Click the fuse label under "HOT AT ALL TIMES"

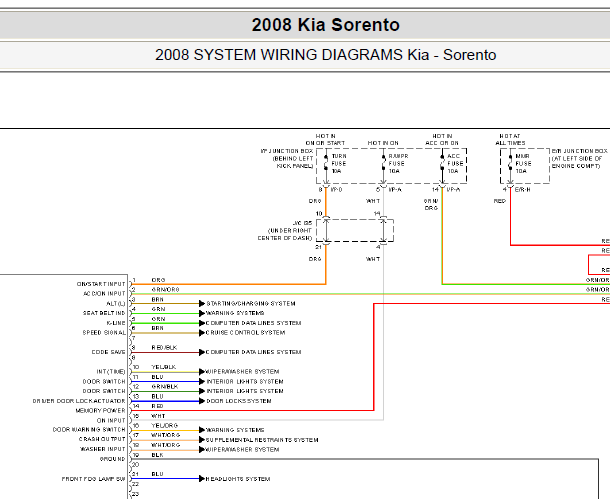coord(523,163)
